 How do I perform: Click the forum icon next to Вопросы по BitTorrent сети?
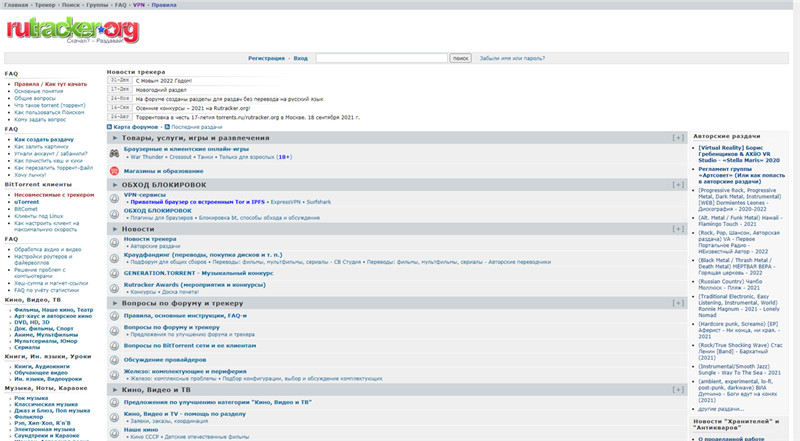115,346
